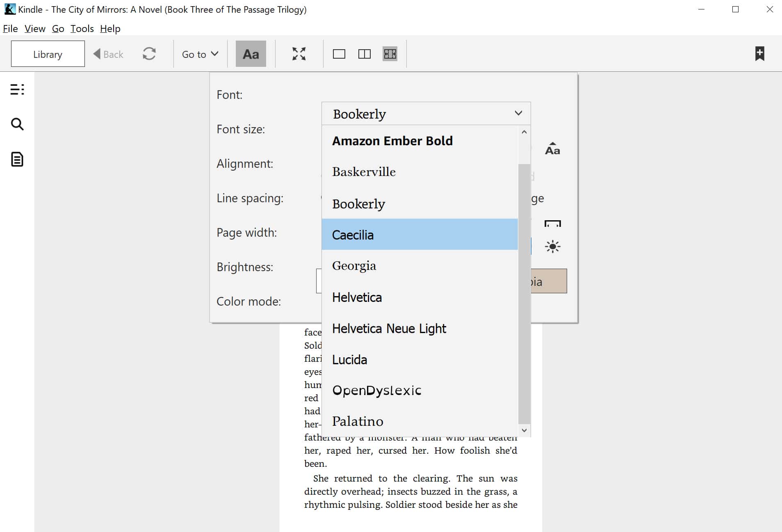Image resolution: width=782 pixels, height=532 pixels.
Task: Choose Amazon Ember Bold font
Action: pyautogui.click(x=420, y=141)
